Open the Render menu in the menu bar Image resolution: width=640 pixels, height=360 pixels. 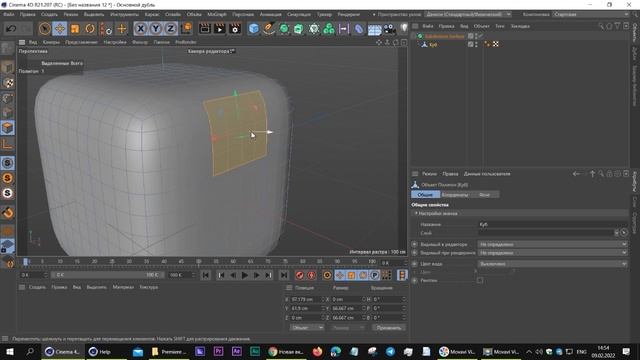pyautogui.click(x=349, y=14)
